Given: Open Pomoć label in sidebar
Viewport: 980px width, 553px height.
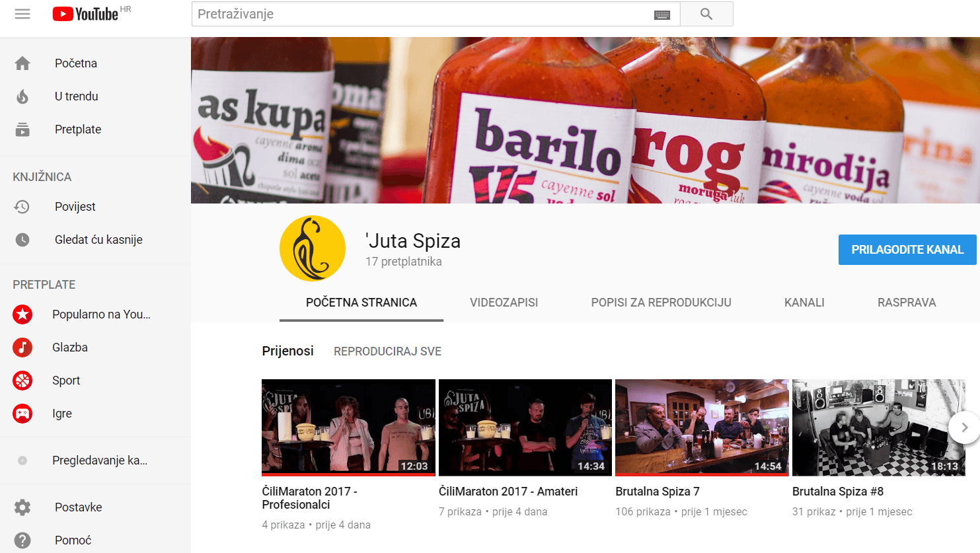Looking at the screenshot, I should [x=73, y=540].
